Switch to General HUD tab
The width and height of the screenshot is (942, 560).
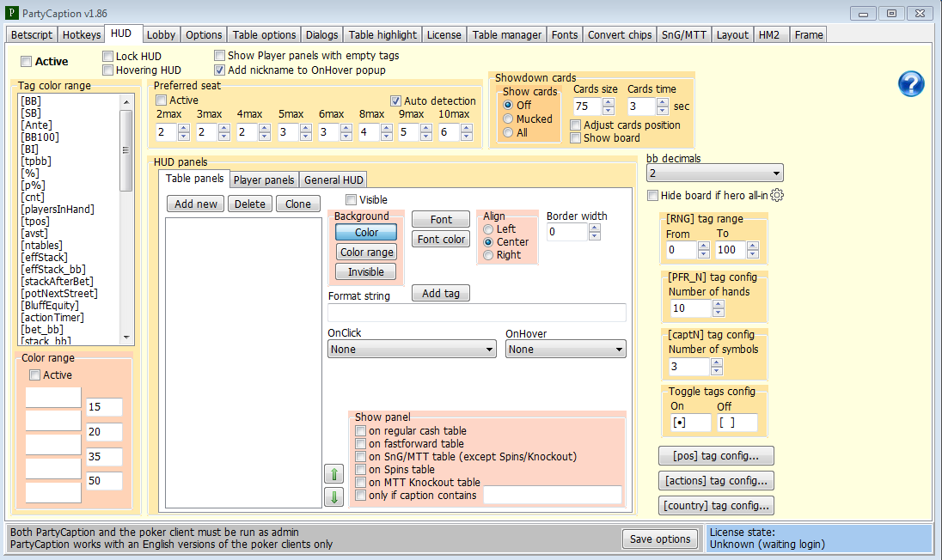[333, 180]
